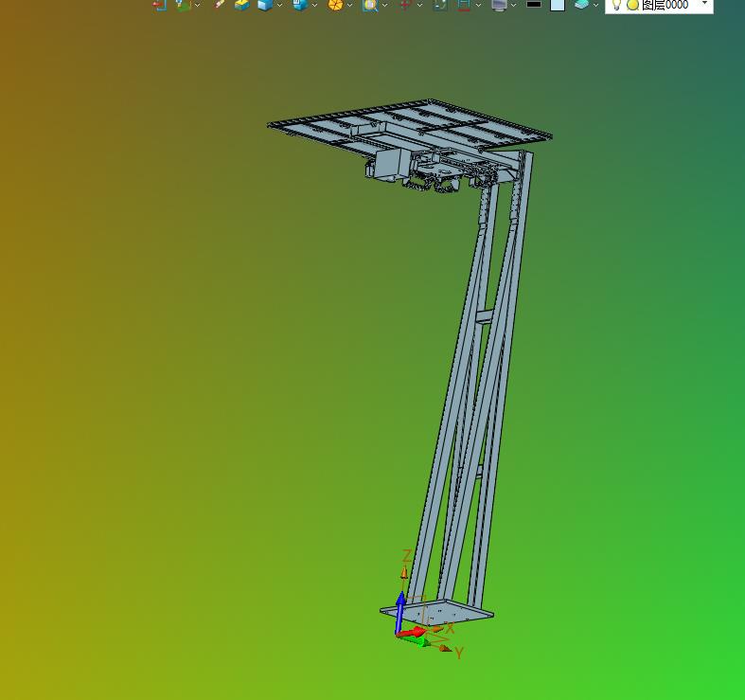Screen dimensions: 745x700
Task: Click the red crosshair icon
Action: 405,5
